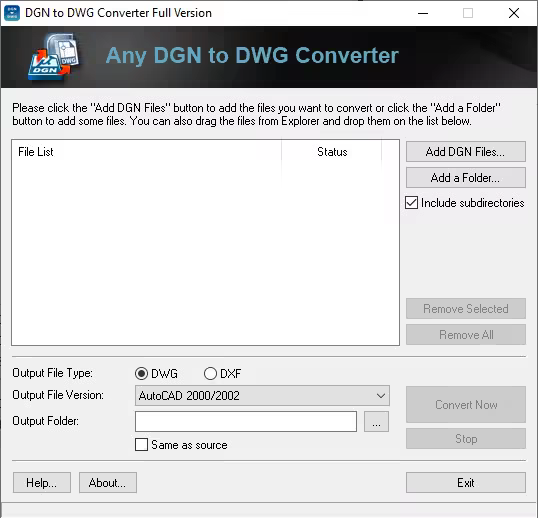Click the Remove All button
The image size is (538, 518).
tap(466, 334)
